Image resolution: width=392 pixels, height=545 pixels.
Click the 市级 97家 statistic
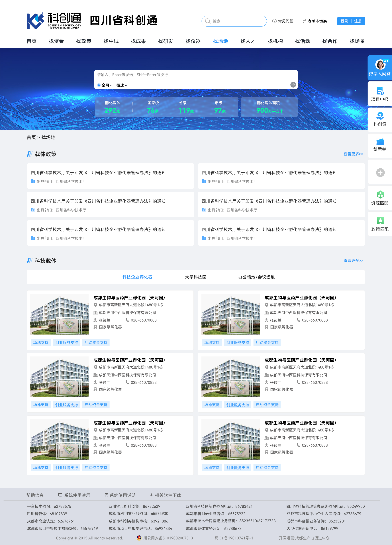tap(220, 107)
